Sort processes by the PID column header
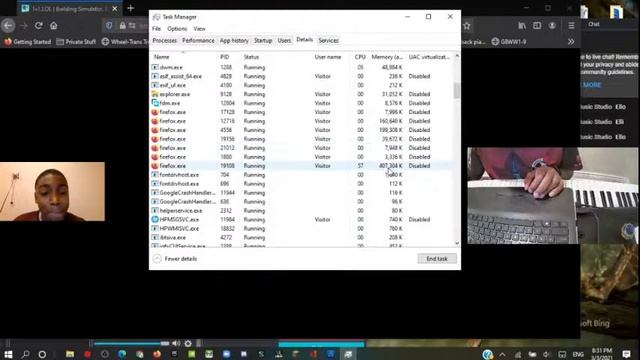The image size is (640, 360). pos(224,57)
